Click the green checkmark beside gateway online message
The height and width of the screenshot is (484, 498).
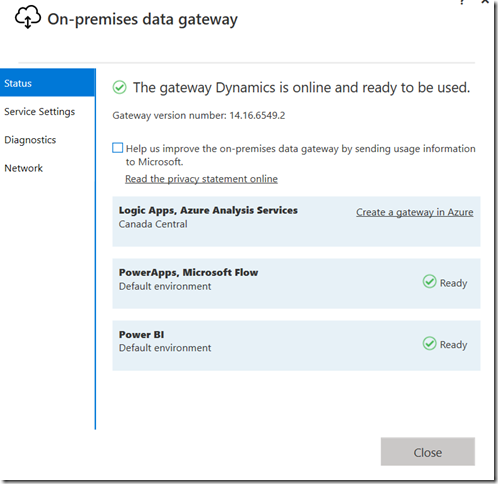[119, 88]
